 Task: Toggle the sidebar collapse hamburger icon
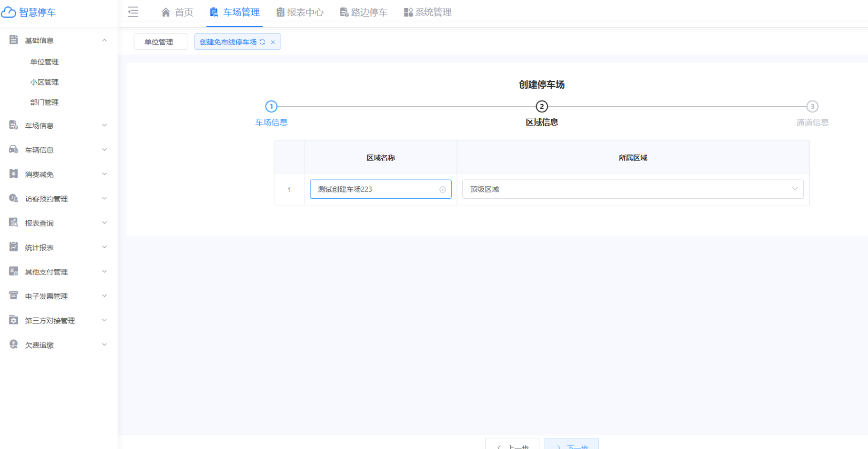coord(133,12)
